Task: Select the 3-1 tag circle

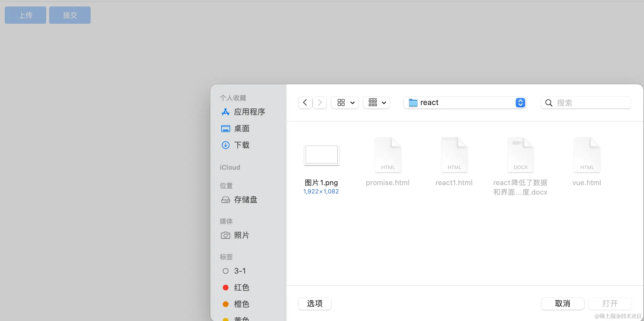Action: [226, 271]
